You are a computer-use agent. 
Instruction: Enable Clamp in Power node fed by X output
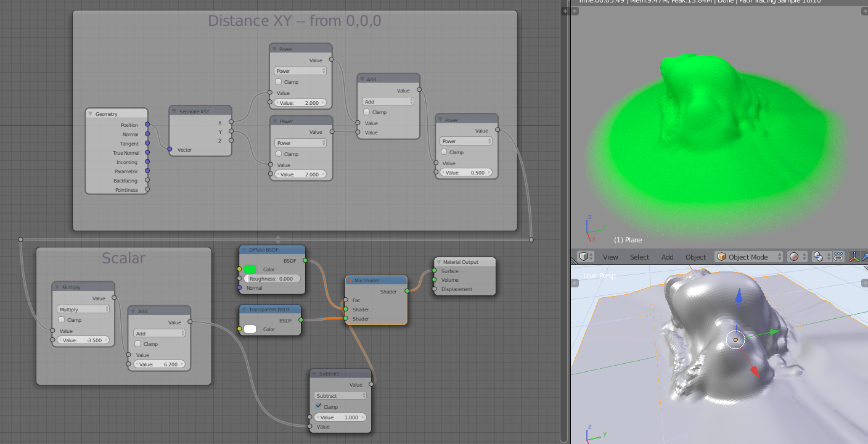(279, 81)
